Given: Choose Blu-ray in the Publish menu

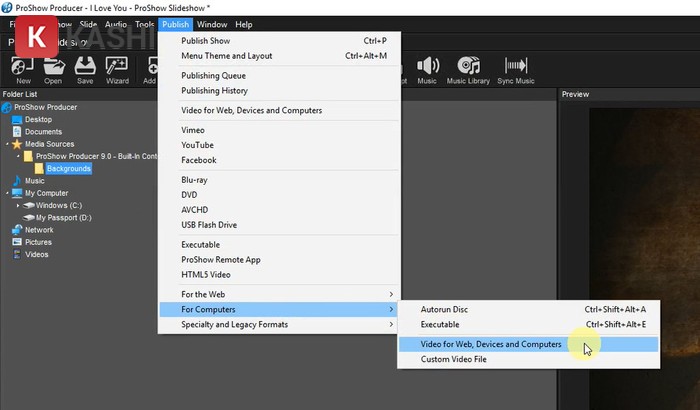Looking at the screenshot, I should coord(195,180).
